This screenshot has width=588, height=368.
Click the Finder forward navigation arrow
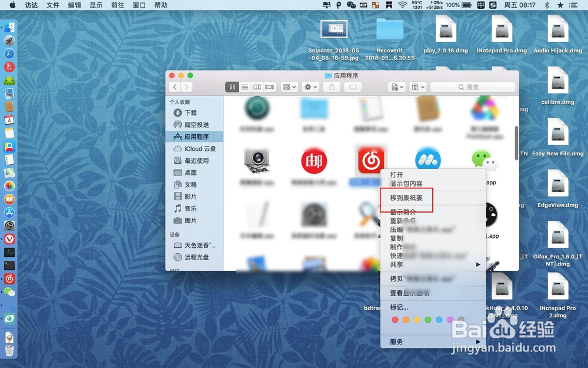(x=187, y=87)
